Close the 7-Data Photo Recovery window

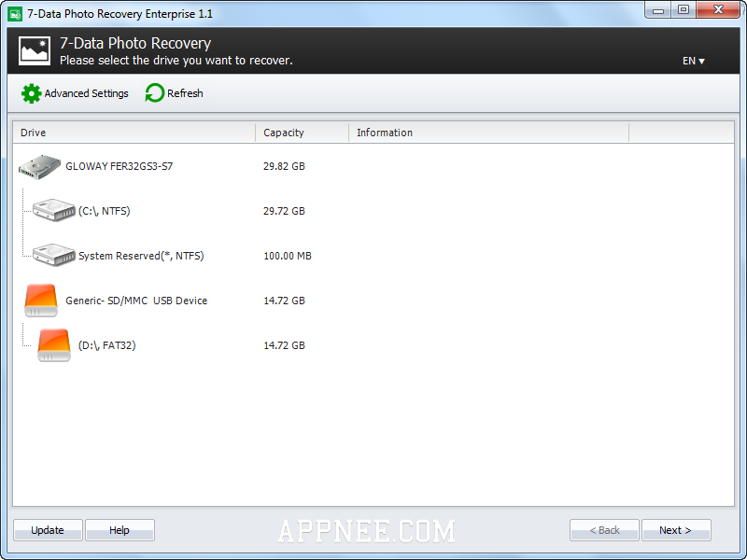click(718, 10)
